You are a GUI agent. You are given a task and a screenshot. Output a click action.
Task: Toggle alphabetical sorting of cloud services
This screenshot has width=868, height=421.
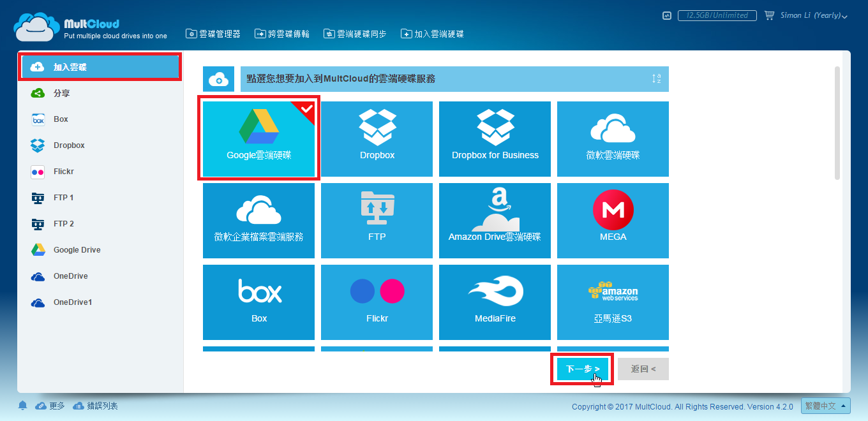tap(656, 78)
